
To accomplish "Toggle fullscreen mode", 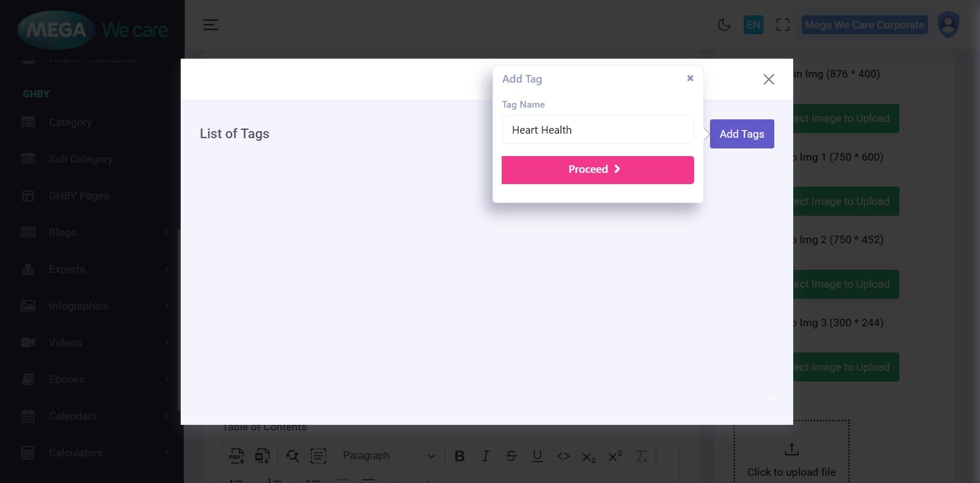I will (x=782, y=24).
